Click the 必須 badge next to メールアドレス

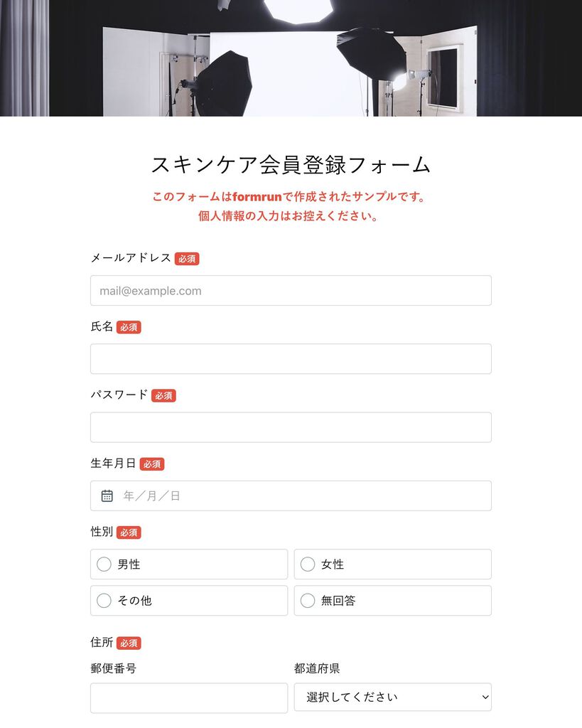pos(187,259)
